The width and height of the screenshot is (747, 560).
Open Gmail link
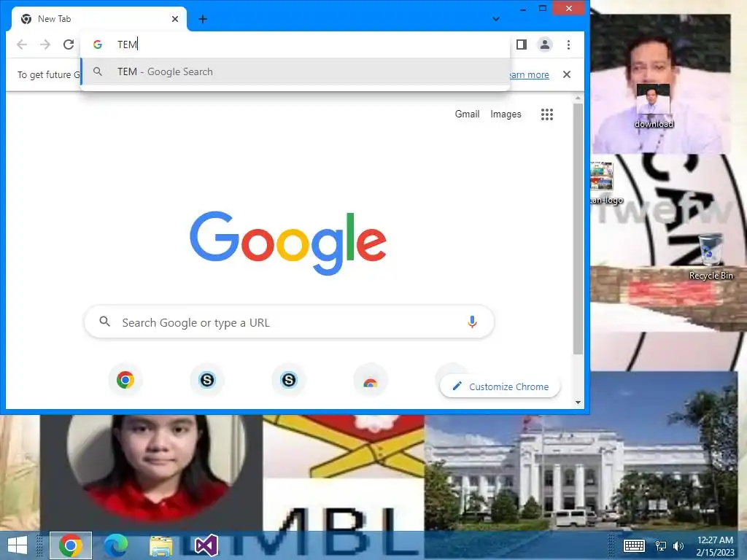click(x=467, y=114)
